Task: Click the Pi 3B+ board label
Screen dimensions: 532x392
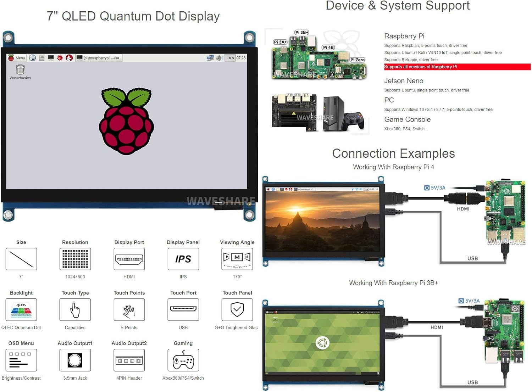Action: click(x=302, y=33)
